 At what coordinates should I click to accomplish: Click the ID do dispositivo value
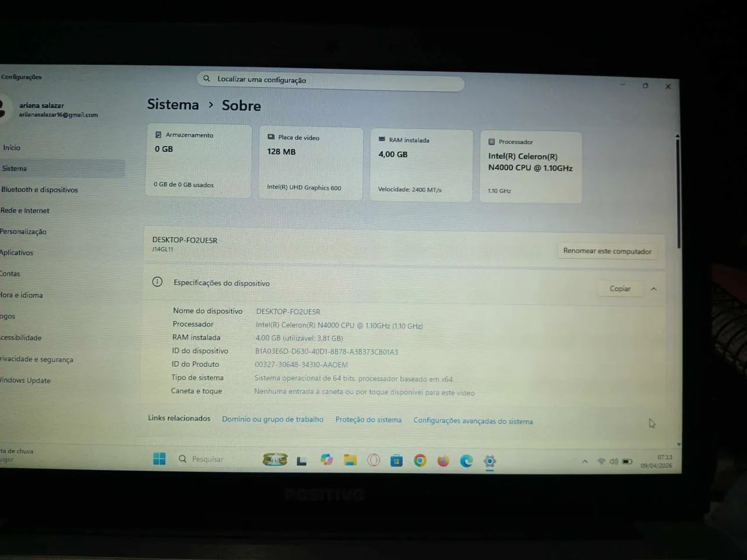(327, 352)
